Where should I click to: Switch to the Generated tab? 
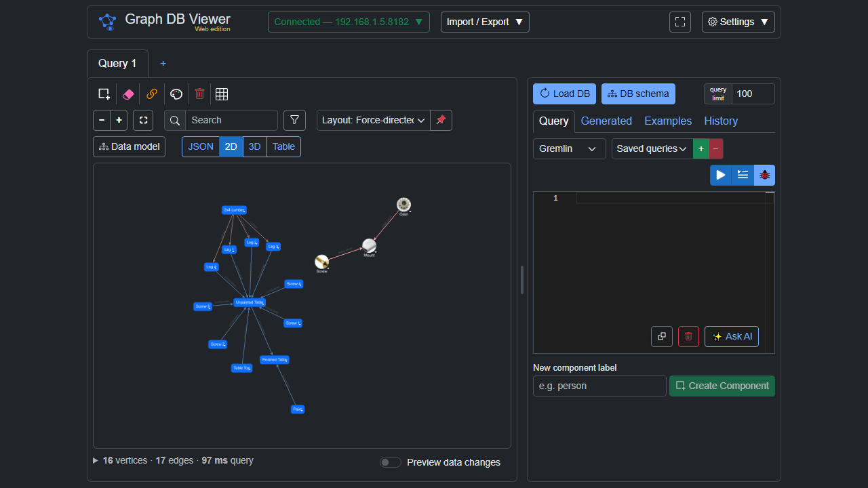tap(606, 121)
